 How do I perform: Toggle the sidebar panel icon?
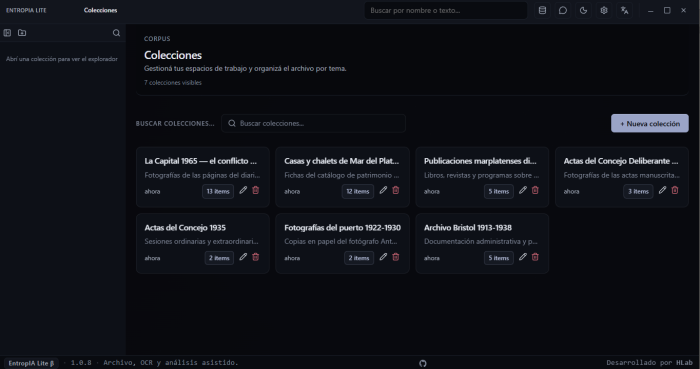pyautogui.click(x=7, y=33)
